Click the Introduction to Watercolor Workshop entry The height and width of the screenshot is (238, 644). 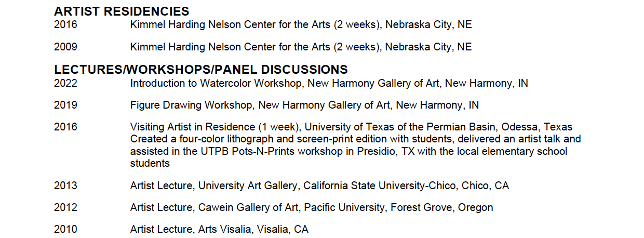(x=329, y=83)
